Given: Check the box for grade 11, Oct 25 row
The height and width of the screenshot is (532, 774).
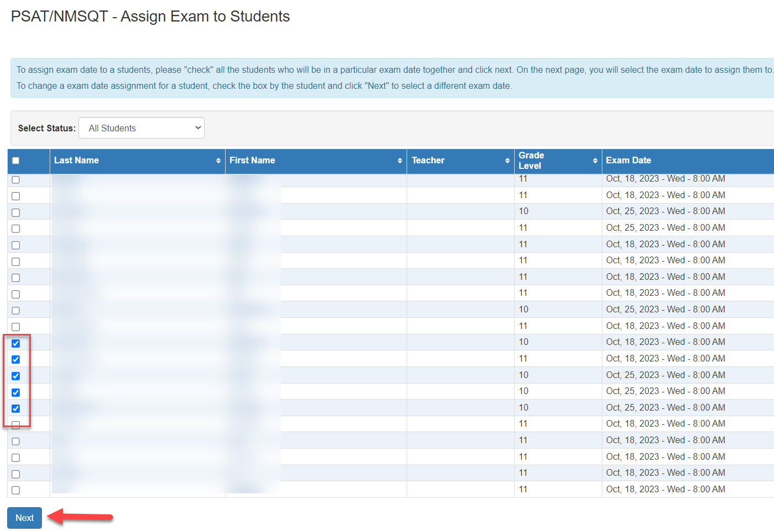Looking at the screenshot, I should click(15, 228).
